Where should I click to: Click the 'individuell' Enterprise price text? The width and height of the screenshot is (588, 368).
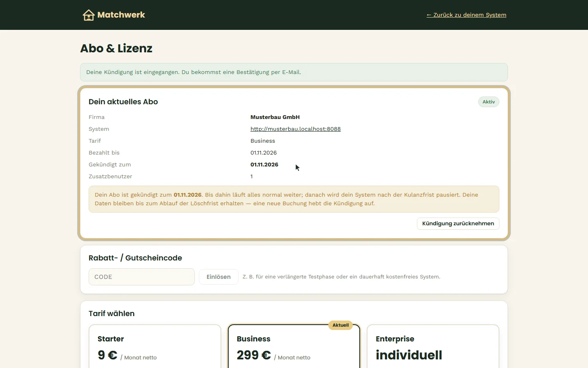click(409, 355)
